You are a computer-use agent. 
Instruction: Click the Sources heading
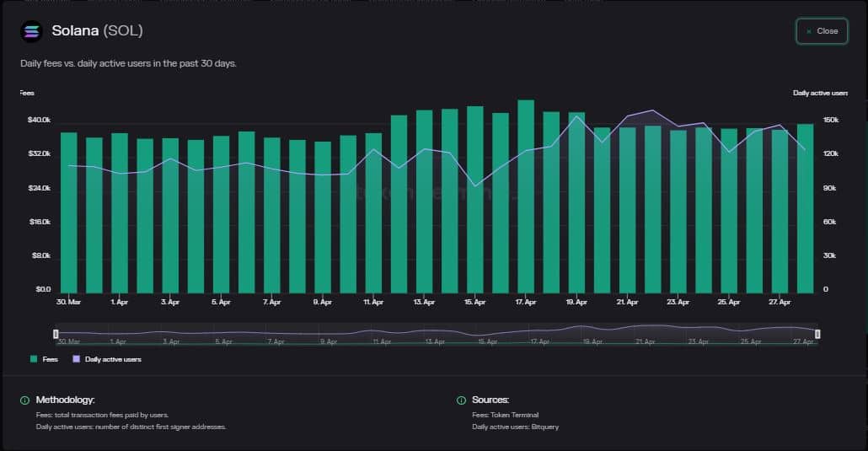point(490,400)
